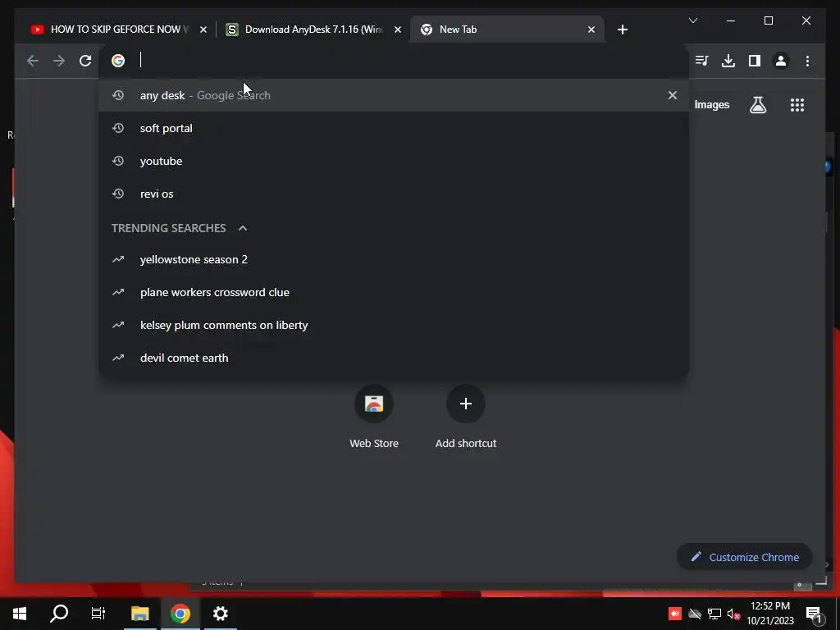Open the profile avatar menu
Screen dimensions: 840x630
click(x=781, y=61)
